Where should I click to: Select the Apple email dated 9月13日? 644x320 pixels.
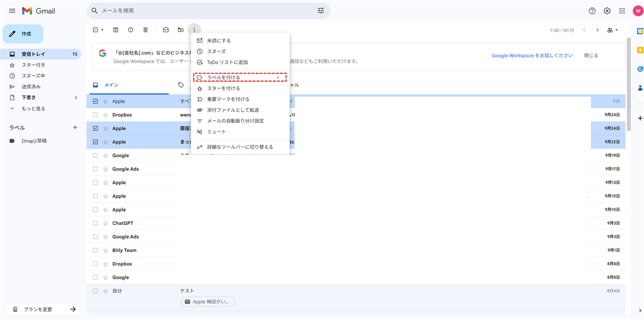pyautogui.click(x=96, y=183)
